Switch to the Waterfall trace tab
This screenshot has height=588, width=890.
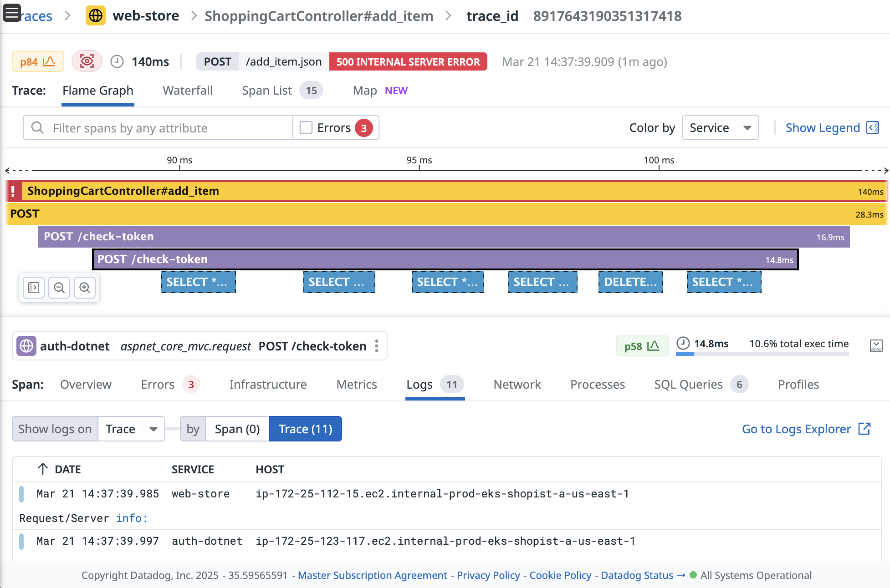click(x=187, y=90)
